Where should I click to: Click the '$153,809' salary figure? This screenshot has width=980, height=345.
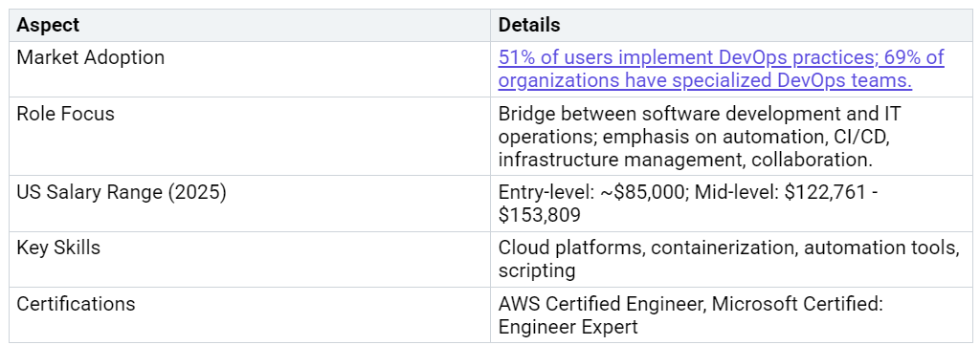tap(540, 215)
